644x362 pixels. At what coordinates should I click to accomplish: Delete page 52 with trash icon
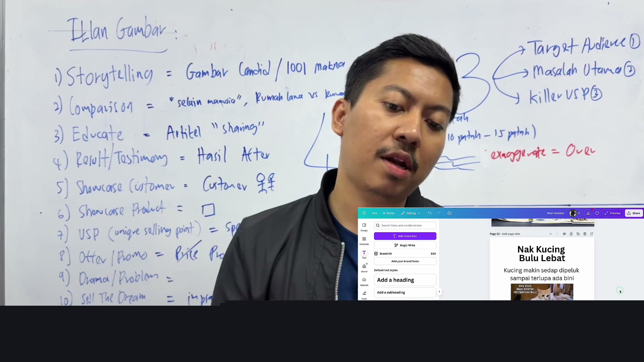tap(585, 234)
